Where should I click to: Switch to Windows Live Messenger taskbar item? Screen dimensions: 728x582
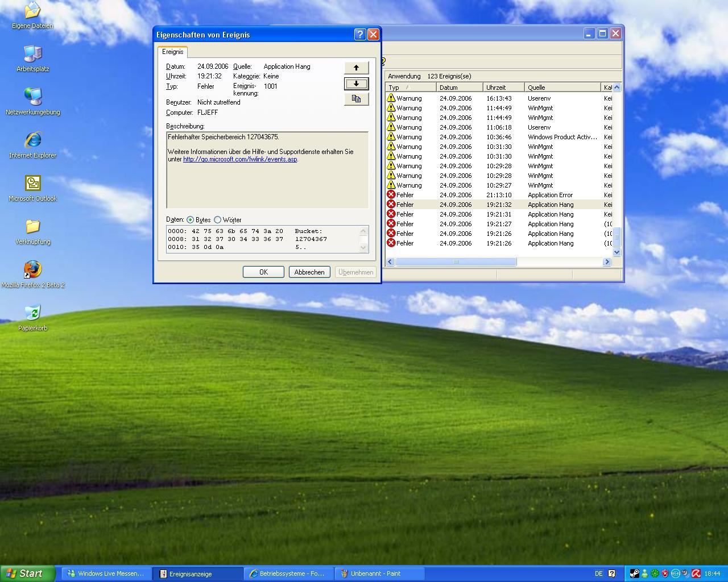click(106, 573)
